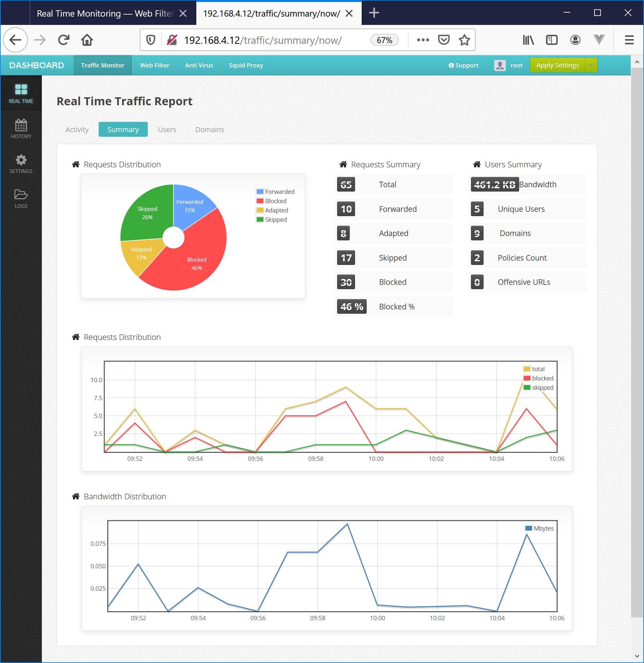Click the Users tab to view users
This screenshot has height=663, width=644.
pyautogui.click(x=167, y=129)
